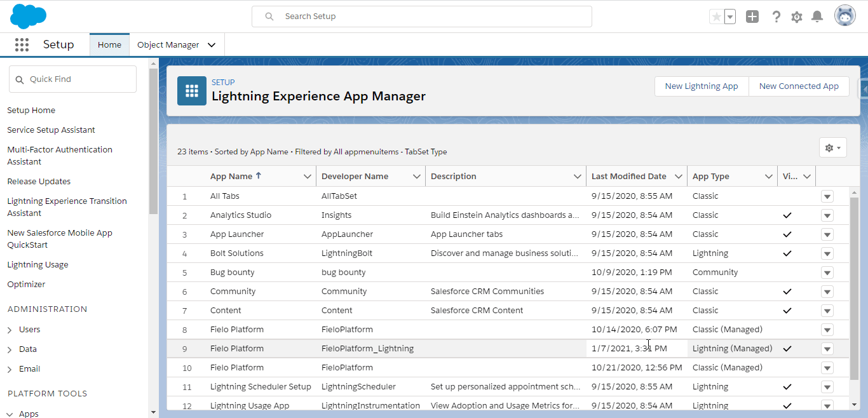This screenshot has width=868, height=418.
Task: Click visible checkmark for Bolt Solutions
Action: tap(787, 253)
